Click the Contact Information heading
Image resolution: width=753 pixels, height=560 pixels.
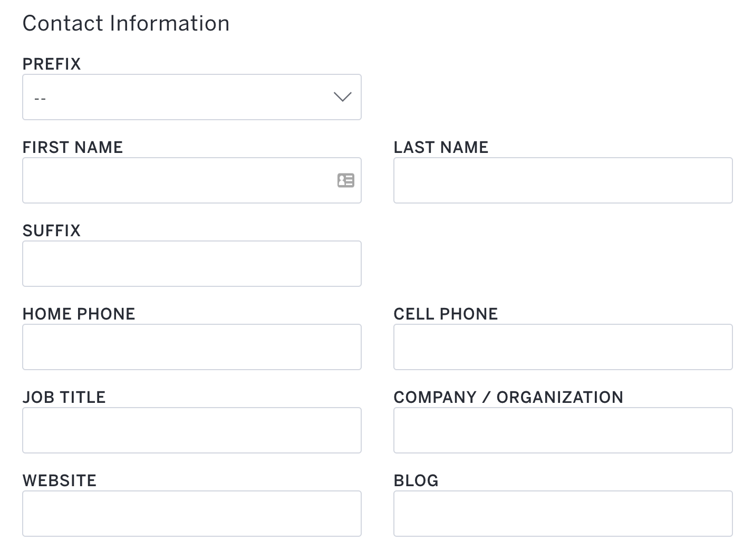pyautogui.click(x=126, y=23)
